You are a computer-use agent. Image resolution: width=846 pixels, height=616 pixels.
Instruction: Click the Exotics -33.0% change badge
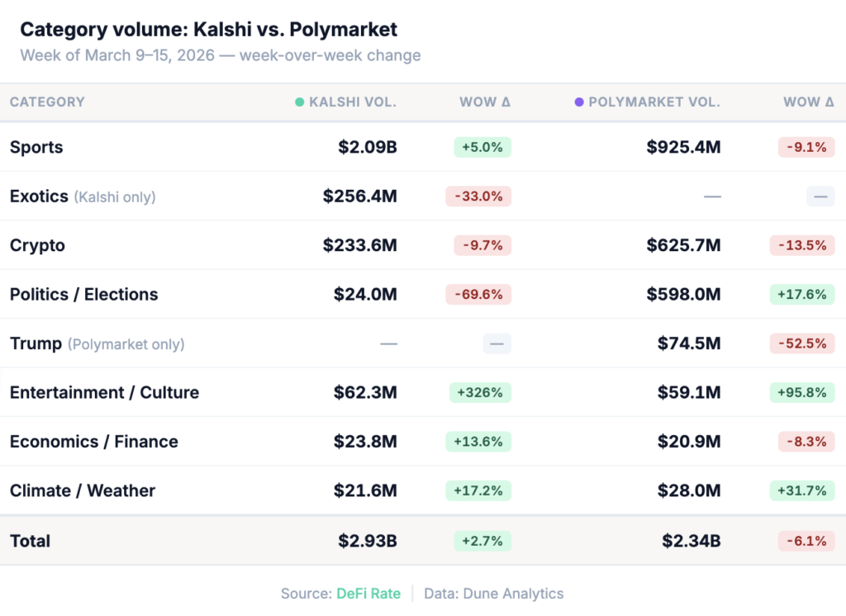tap(478, 197)
